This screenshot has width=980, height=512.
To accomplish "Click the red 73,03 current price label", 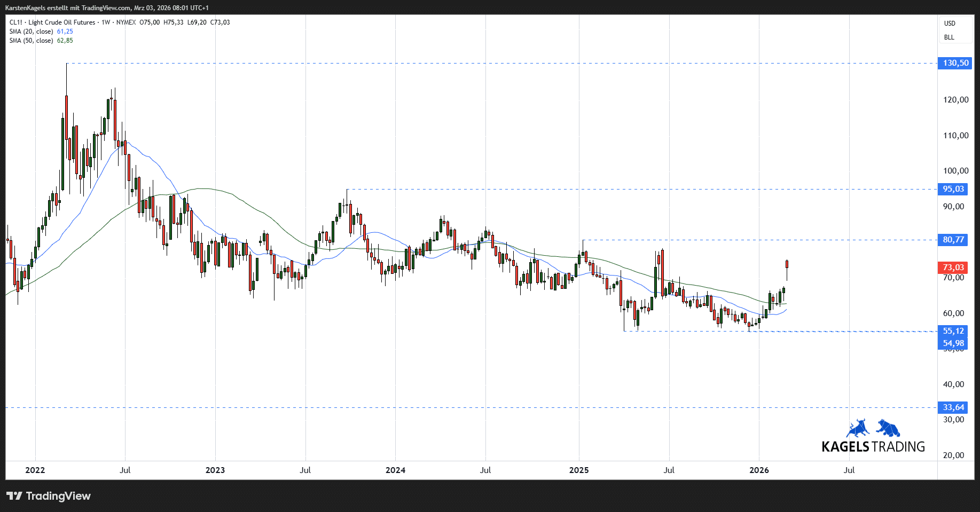I will pos(953,267).
